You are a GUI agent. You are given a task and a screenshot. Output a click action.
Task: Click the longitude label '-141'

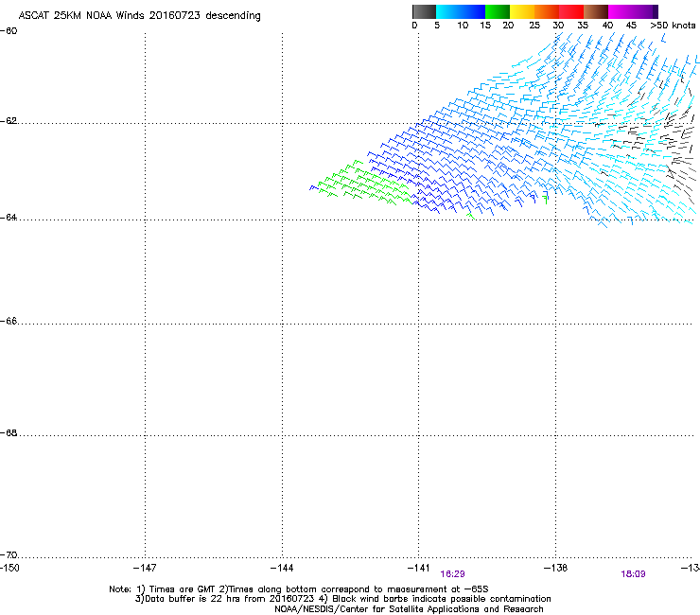click(x=419, y=568)
